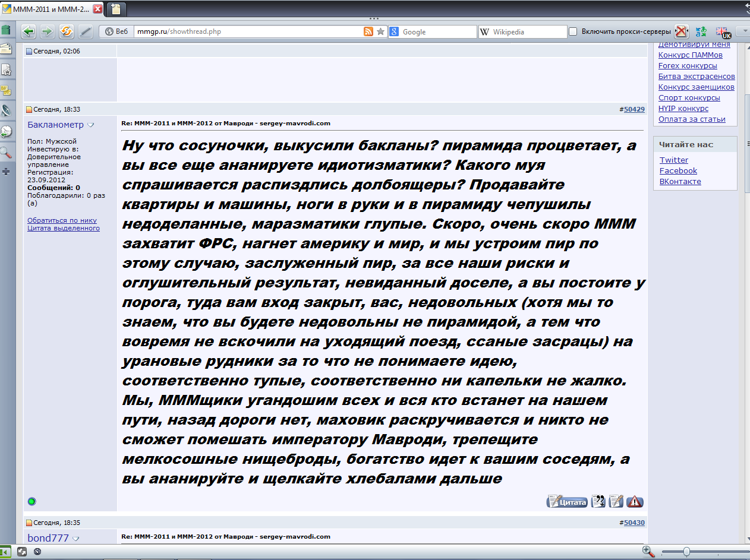Click the 'Обратиться по нику' link
750x560 pixels.
[x=62, y=220]
